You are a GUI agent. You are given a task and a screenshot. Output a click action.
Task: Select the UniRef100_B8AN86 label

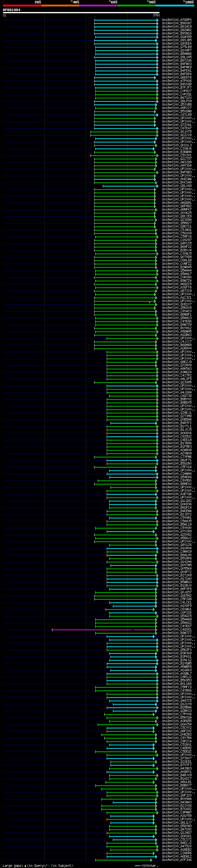coord(176,54)
